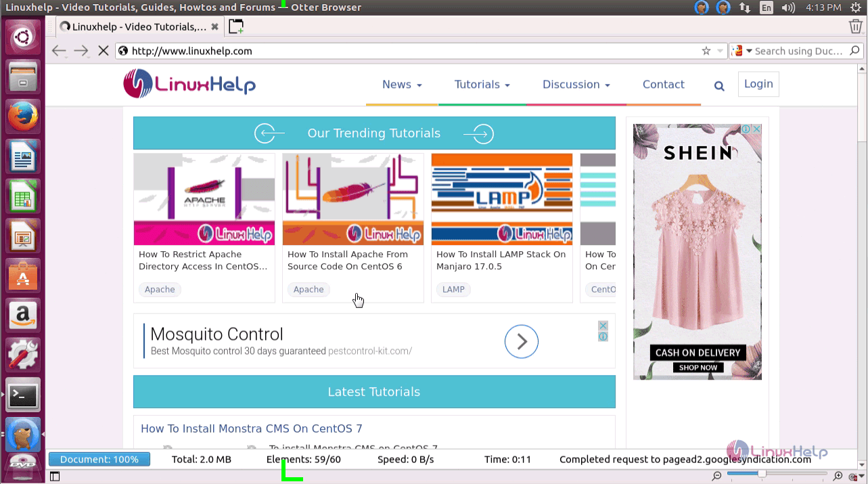Image resolution: width=868 pixels, height=484 pixels.
Task: Go forward with the forward arrow
Action: coord(81,51)
